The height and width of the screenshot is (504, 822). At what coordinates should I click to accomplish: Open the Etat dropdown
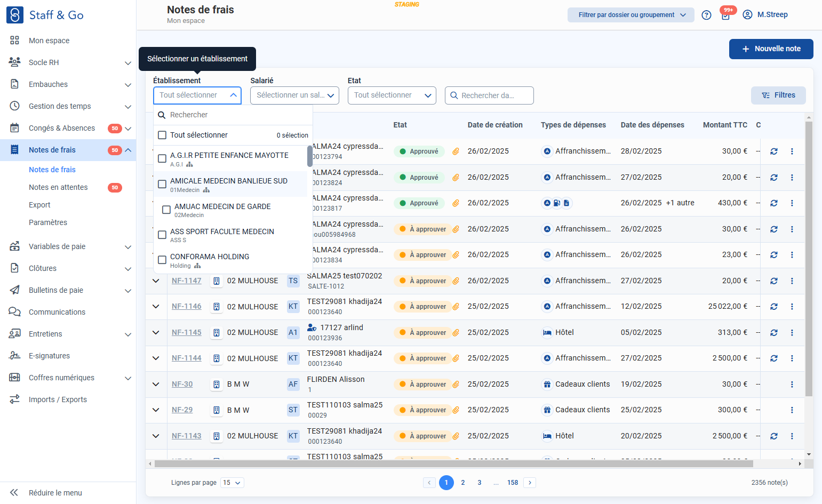[392, 95]
